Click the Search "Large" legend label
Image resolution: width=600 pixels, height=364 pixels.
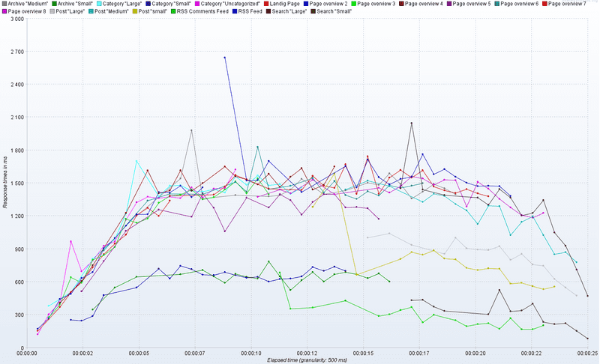click(289, 11)
